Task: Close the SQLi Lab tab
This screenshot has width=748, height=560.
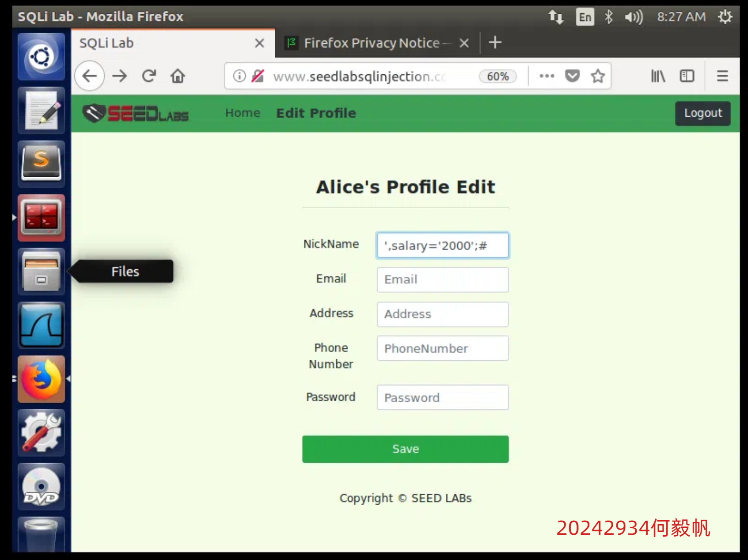Action: (x=259, y=43)
